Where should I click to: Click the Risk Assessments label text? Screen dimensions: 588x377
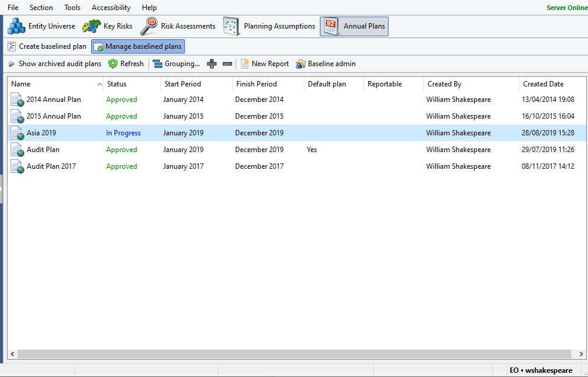[188, 26]
